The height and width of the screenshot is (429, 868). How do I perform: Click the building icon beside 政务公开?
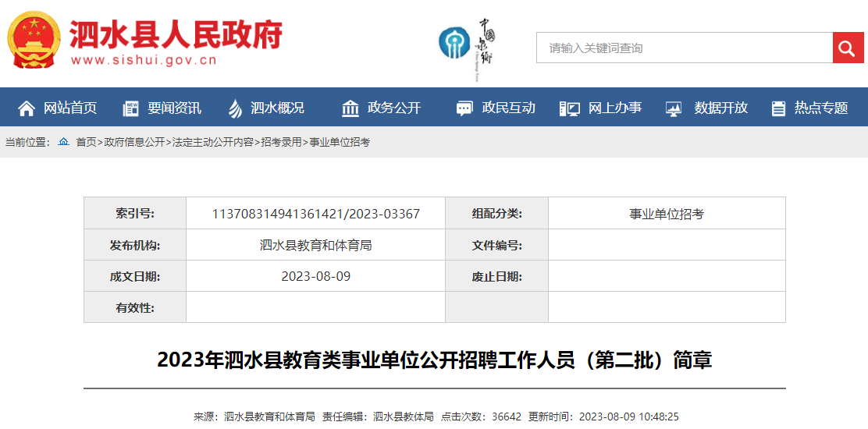pos(350,108)
